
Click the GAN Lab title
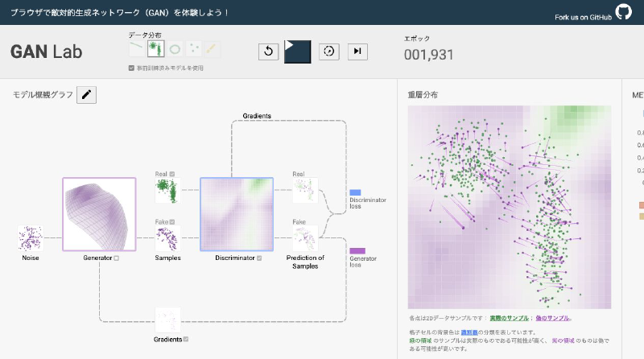(x=47, y=52)
